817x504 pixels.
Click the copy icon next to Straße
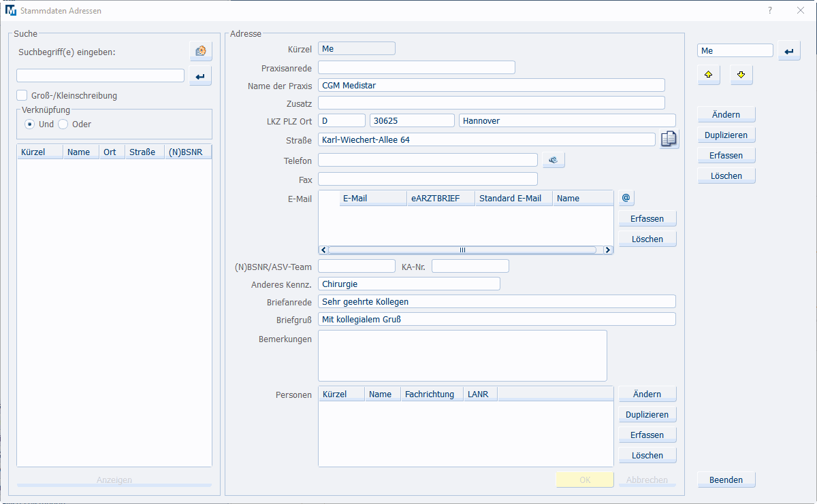tap(669, 139)
